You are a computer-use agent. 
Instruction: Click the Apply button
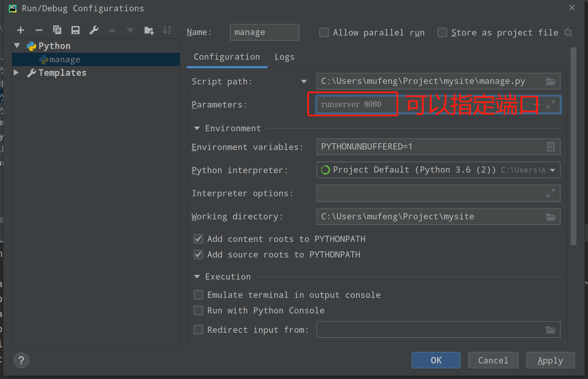[x=550, y=360]
